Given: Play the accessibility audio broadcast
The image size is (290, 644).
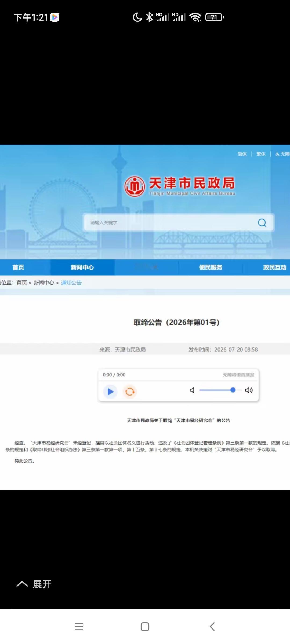Looking at the screenshot, I should tap(110, 391).
